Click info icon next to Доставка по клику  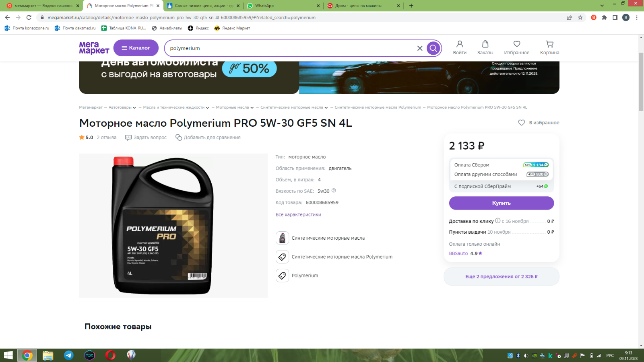(x=497, y=220)
